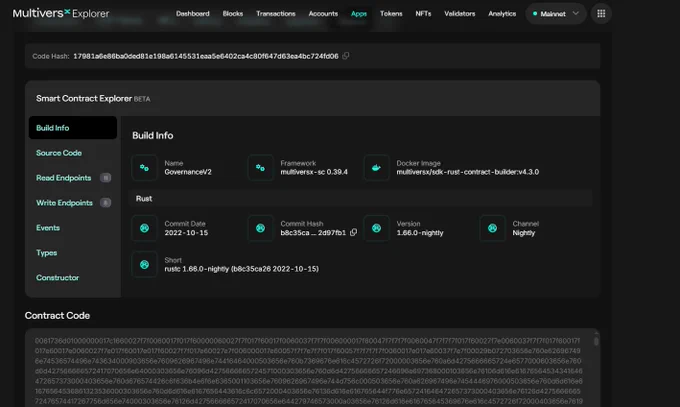Open the Validators nav item
Image resolution: width=680 pixels, height=407 pixels.
460,14
